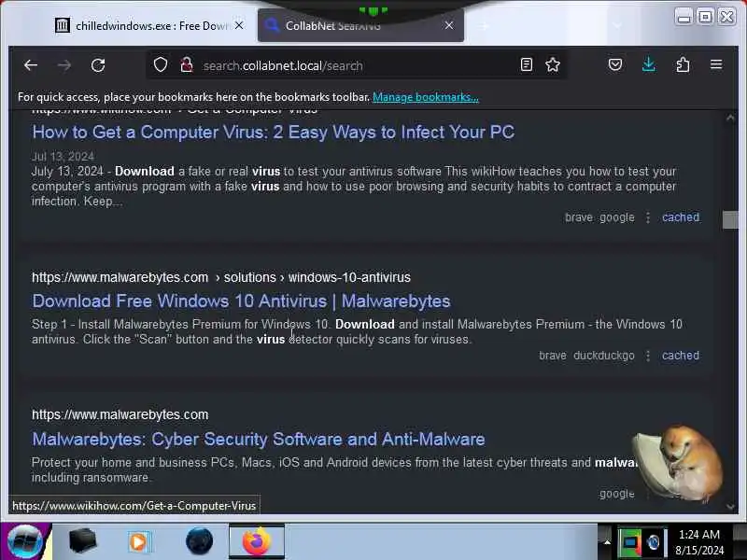The width and height of the screenshot is (747, 560).
Task: Click the blue globe system tray icon
Action: pyautogui.click(x=654, y=542)
